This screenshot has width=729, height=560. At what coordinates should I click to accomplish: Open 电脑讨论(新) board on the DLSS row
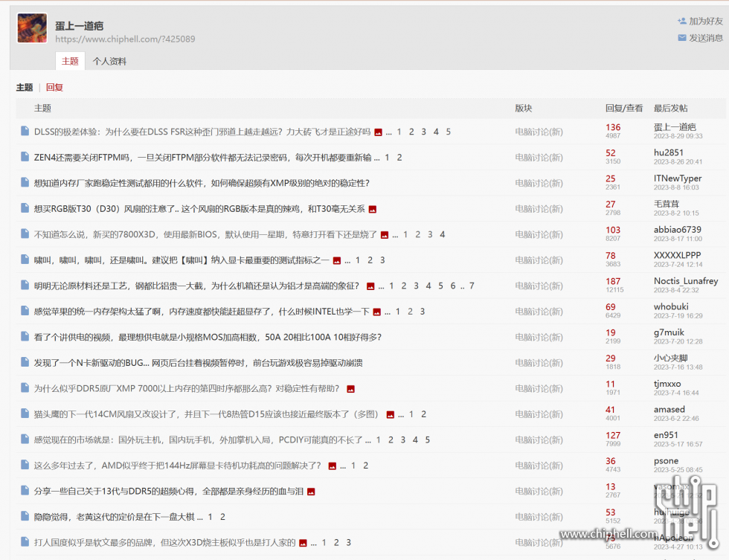click(x=539, y=132)
